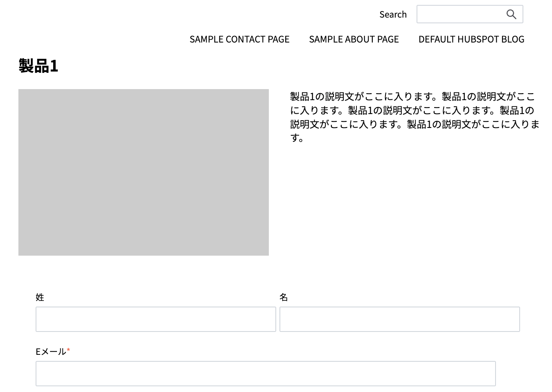552x392 pixels.
Task: Click the 製品1の説明文 description paragraph
Action: [x=415, y=117]
